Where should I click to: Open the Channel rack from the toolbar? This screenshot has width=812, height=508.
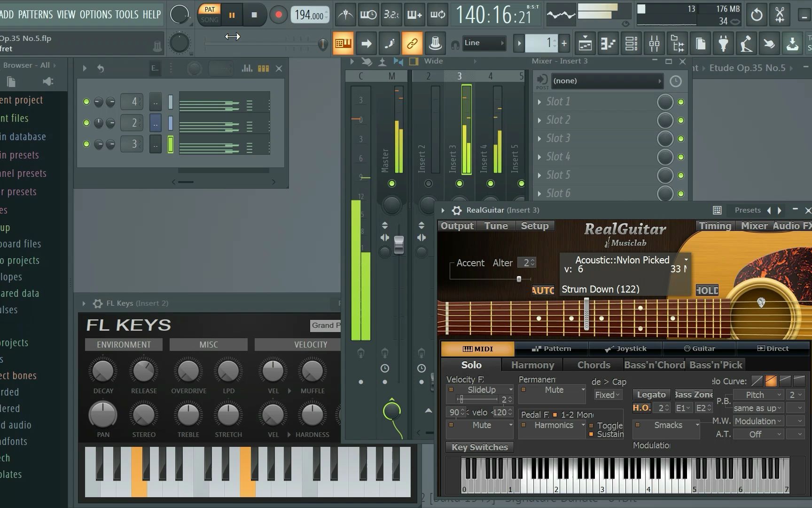coord(631,44)
